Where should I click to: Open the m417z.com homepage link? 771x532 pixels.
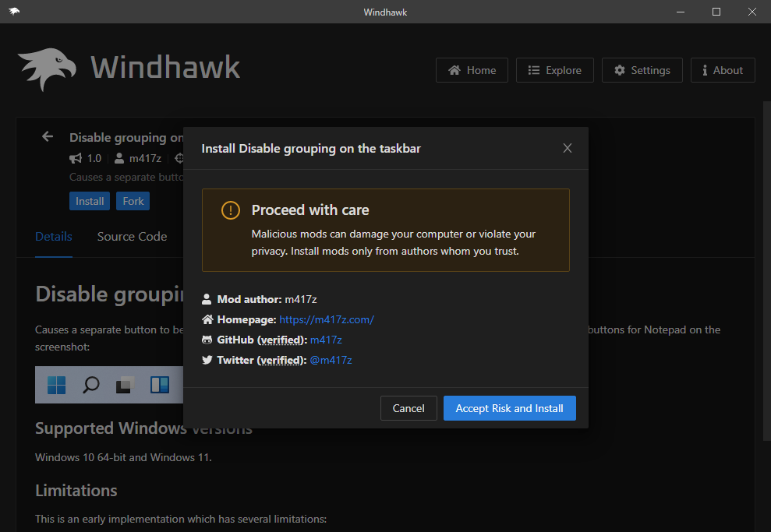[x=327, y=319]
